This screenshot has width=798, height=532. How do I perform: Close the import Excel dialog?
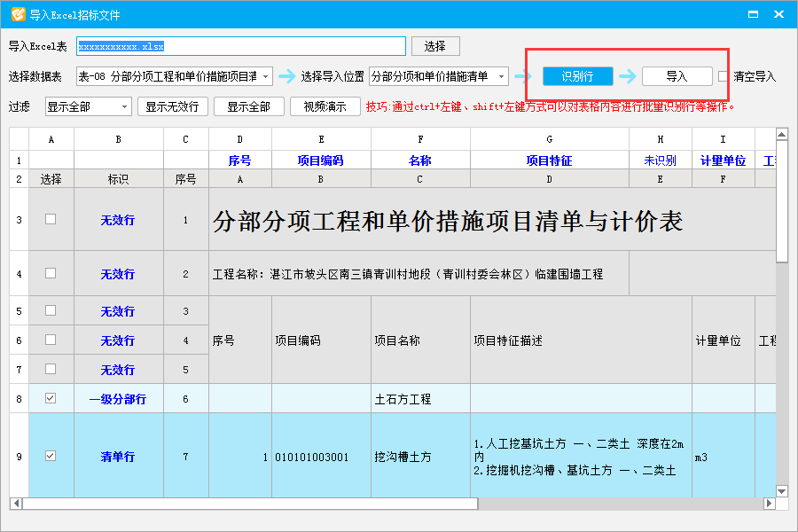(778, 14)
